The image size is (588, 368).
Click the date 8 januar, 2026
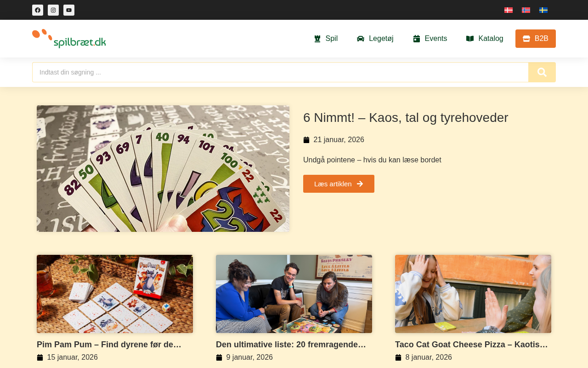click(x=429, y=357)
